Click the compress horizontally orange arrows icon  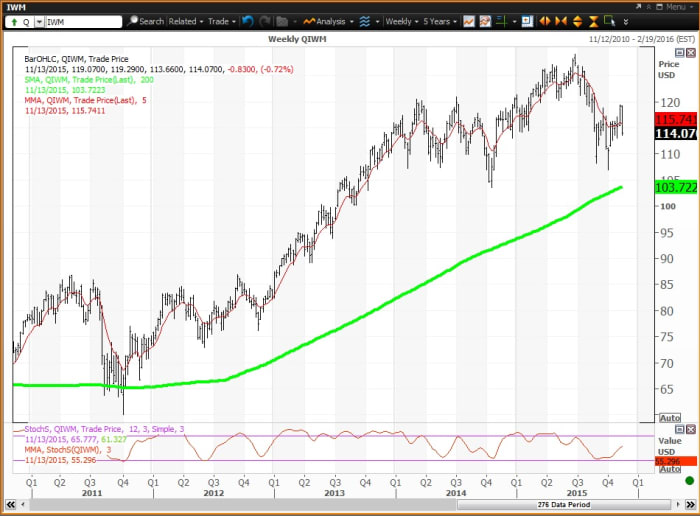561,21
